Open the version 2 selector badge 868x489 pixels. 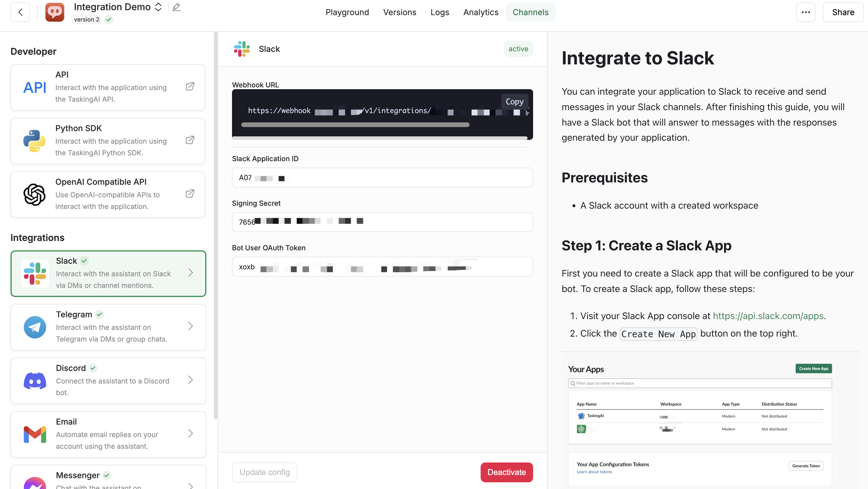pyautogui.click(x=87, y=20)
